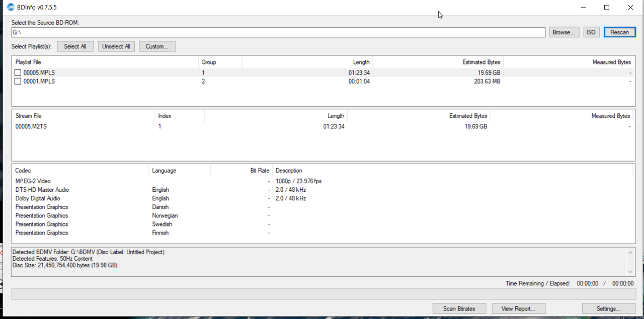Click the 19.69 GB value in playlist list
This screenshot has width=644, height=319.
(x=489, y=73)
